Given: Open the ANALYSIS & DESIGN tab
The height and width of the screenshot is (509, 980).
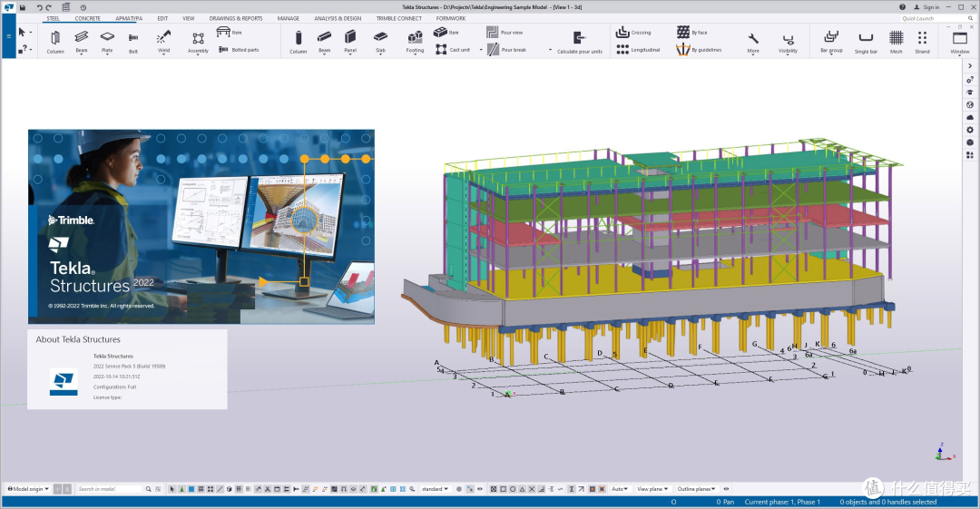Looking at the screenshot, I should pyautogui.click(x=338, y=19).
